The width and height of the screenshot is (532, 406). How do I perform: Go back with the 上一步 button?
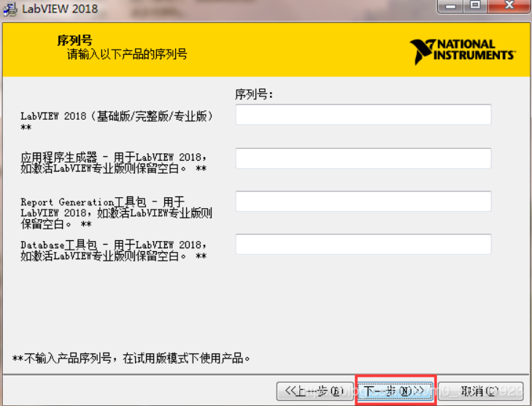coord(315,391)
